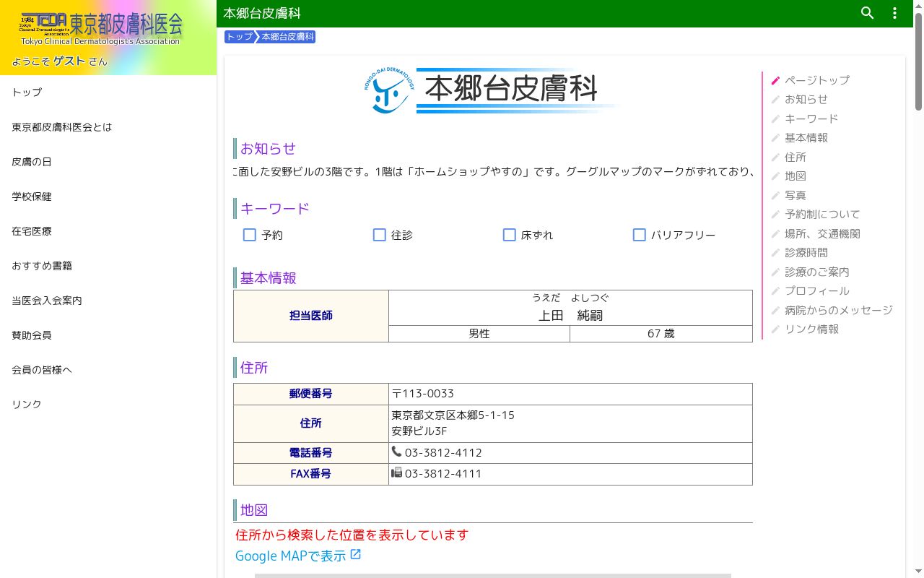Click the トップ breadcrumb
Screen dimensions: 924x578
[x=240, y=37]
